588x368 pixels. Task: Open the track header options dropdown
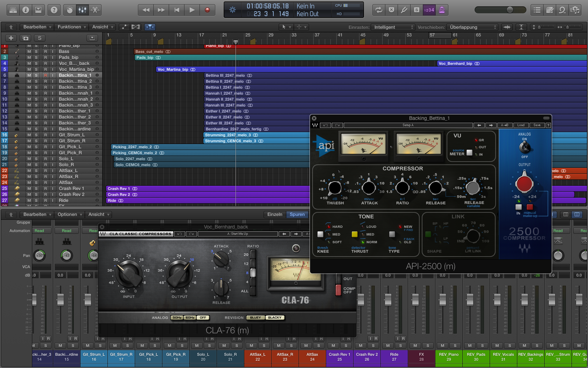[92, 38]
